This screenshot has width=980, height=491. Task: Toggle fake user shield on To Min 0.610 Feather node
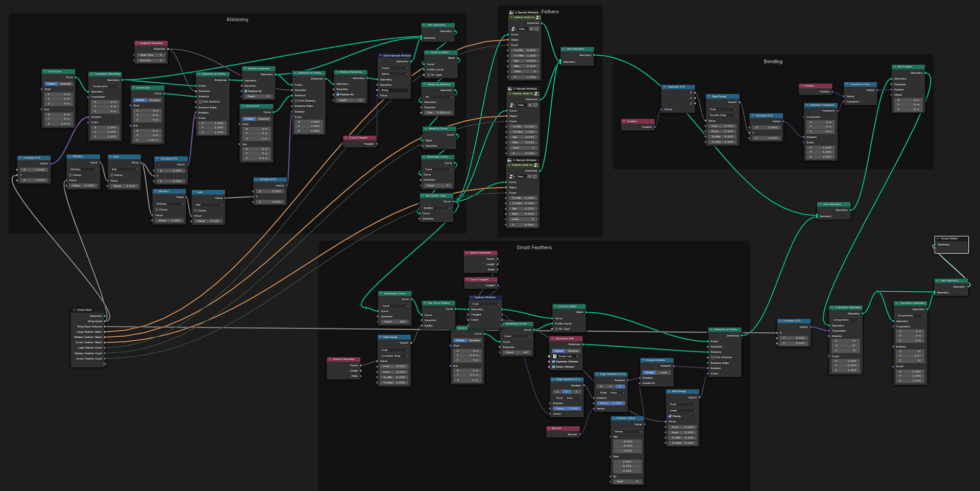(535, 105)
